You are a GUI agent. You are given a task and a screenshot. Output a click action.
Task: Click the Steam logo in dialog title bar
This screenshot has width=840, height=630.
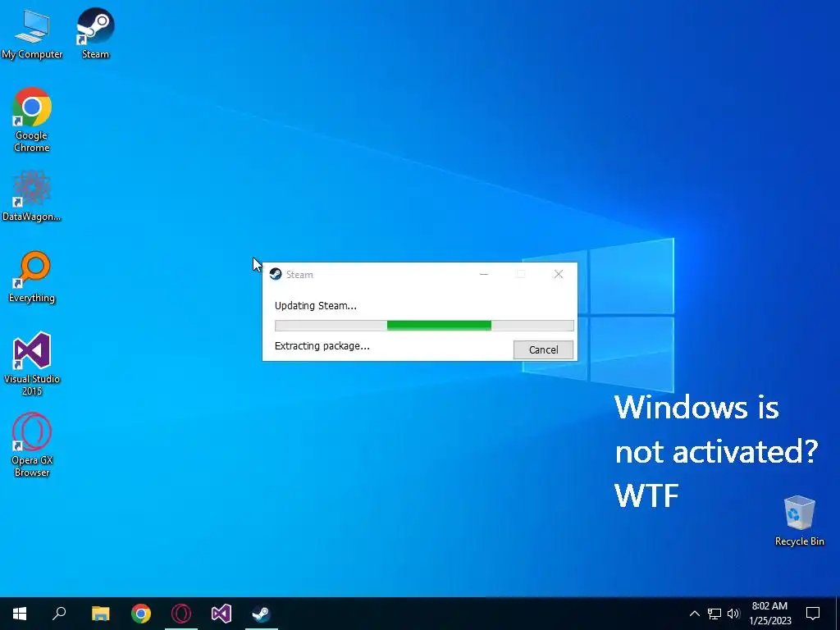[276, 274]
